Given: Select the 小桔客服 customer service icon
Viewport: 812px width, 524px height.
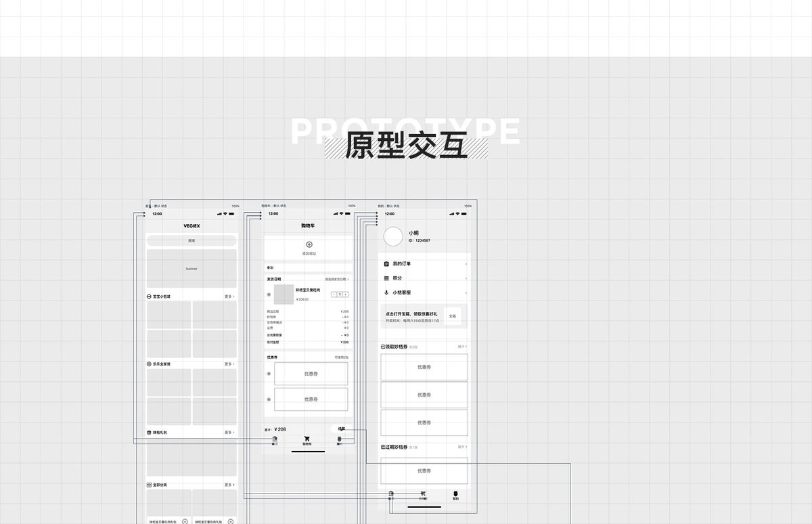Looking at the screenshot, I should 386,292.
